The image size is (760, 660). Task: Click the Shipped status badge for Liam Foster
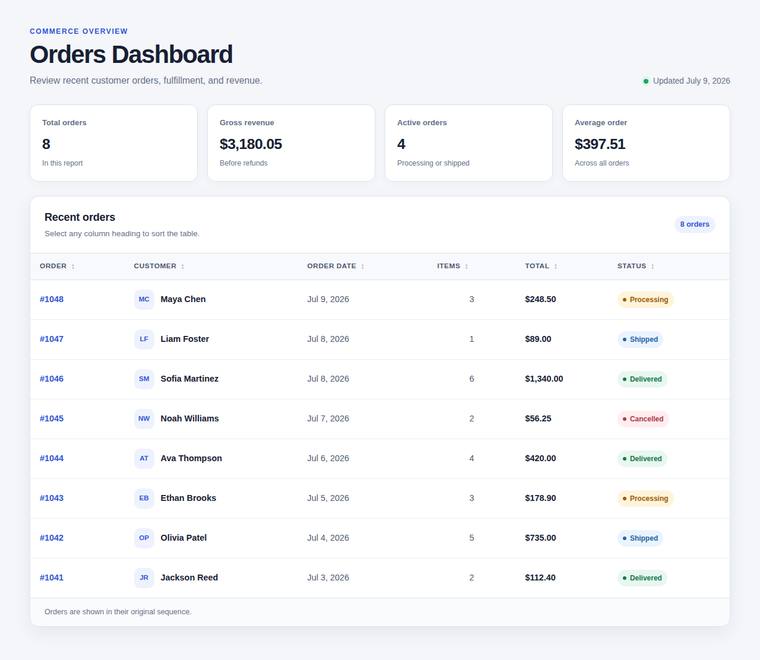(x=640, y=339)
